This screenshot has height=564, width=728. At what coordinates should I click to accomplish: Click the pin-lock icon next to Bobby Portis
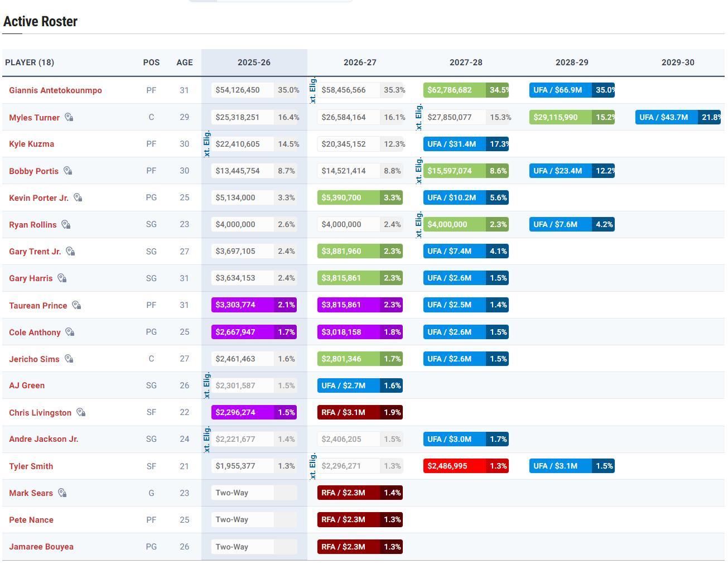68,171
